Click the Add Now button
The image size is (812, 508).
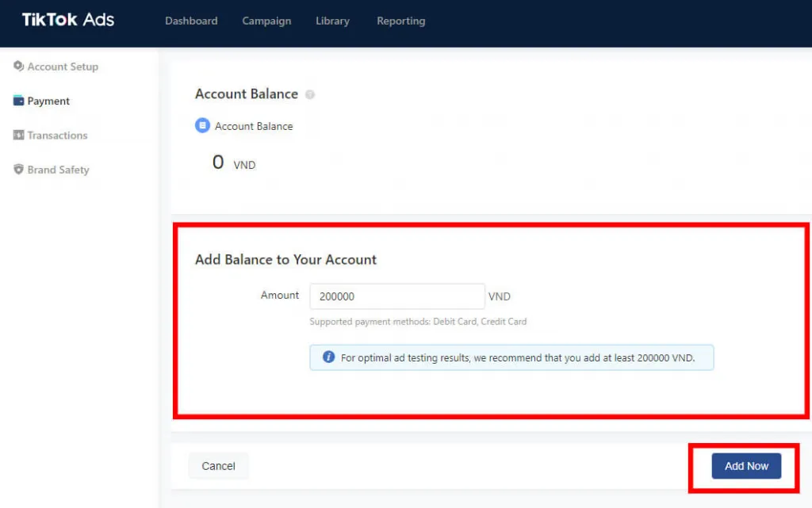[x=746, y=466]
